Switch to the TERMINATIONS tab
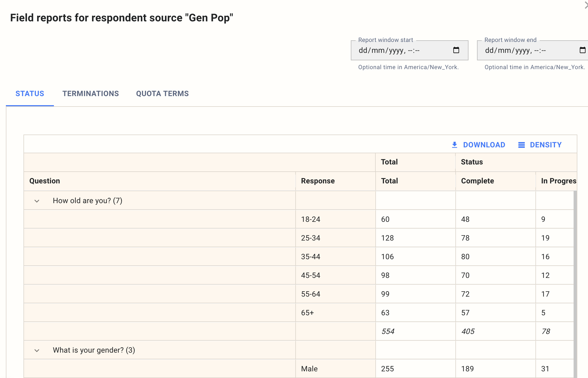This screenshot has width=588, height=378. pos(91,93)
